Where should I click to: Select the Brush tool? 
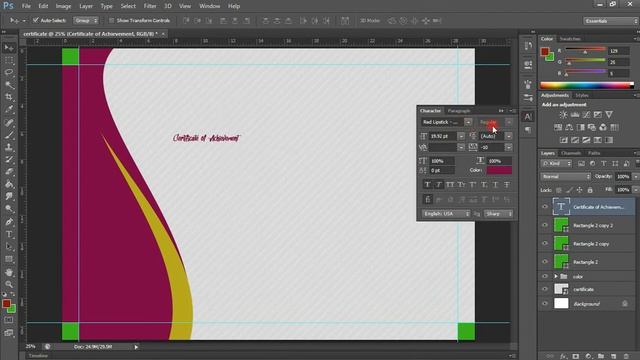point(9,135)
